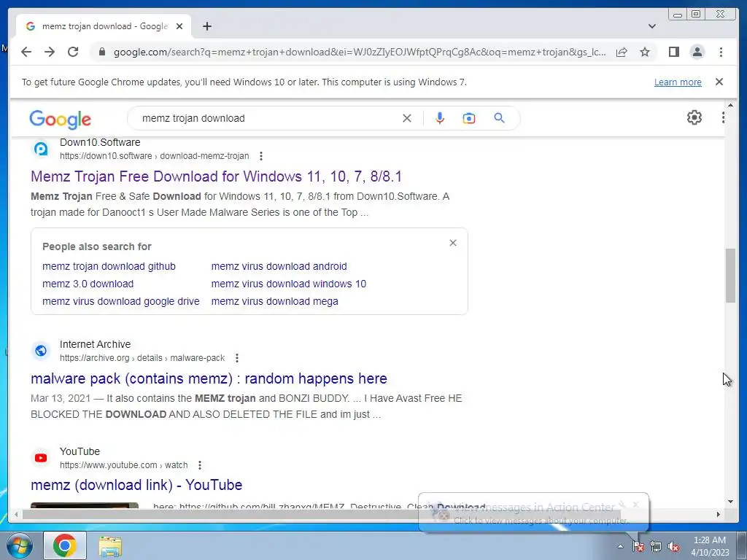This screenshot has width=747, height=560.
Task: Open the Chrome profile avatar menu
Action: pyautogui.click(x=697, y=52)
